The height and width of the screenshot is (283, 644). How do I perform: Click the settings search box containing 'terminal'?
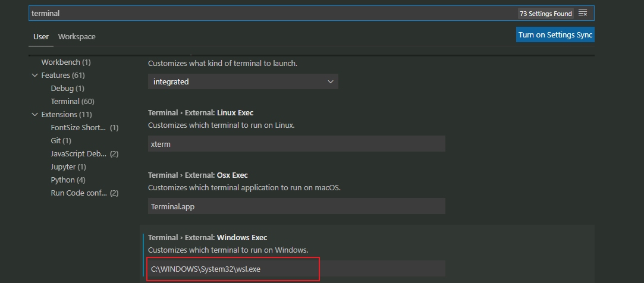pyautogui.click(x=268, y=13)
